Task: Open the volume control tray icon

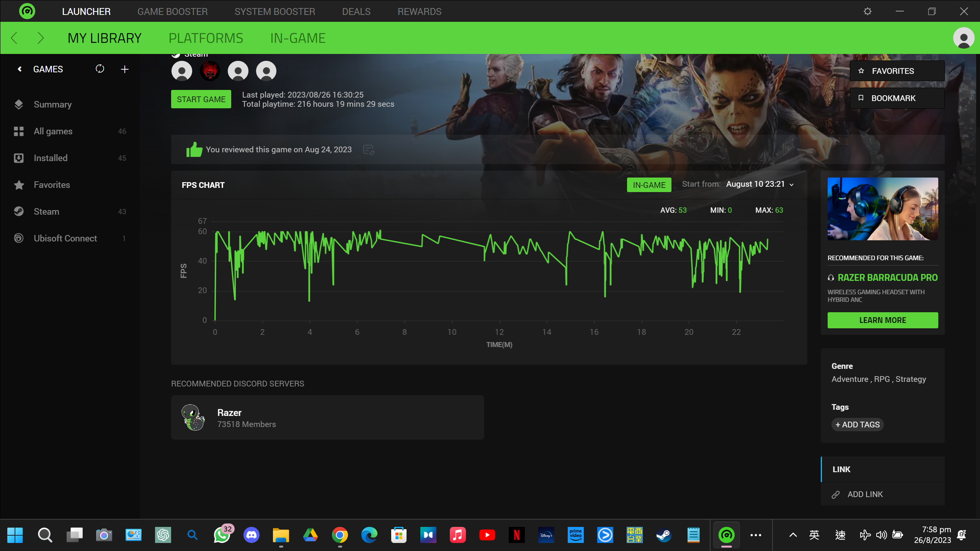Action: (x=881, y=535)
